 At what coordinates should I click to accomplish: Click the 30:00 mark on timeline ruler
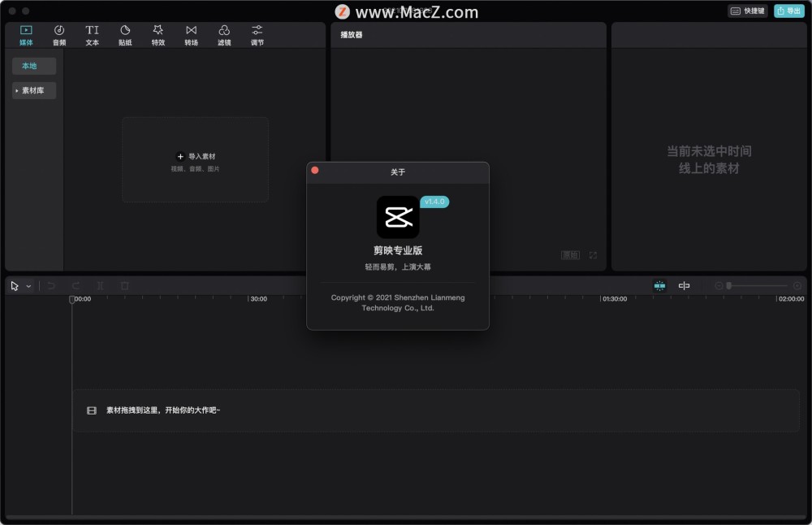258,299
